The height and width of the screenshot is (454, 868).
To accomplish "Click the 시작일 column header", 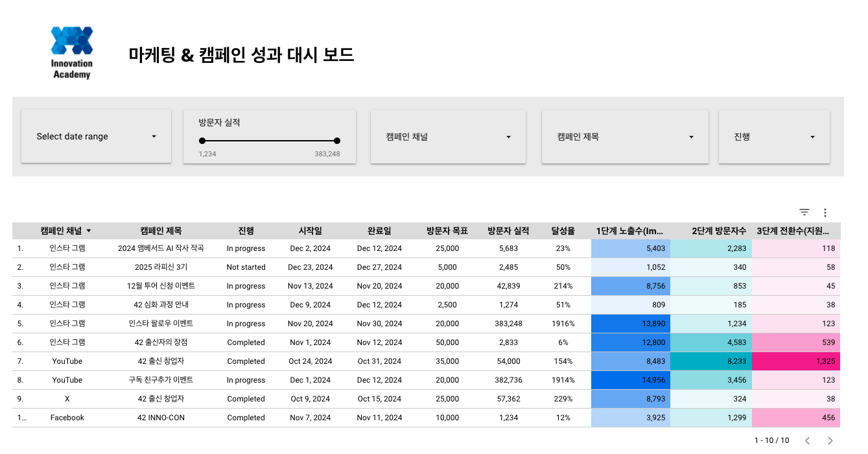I will click(310, 231).
